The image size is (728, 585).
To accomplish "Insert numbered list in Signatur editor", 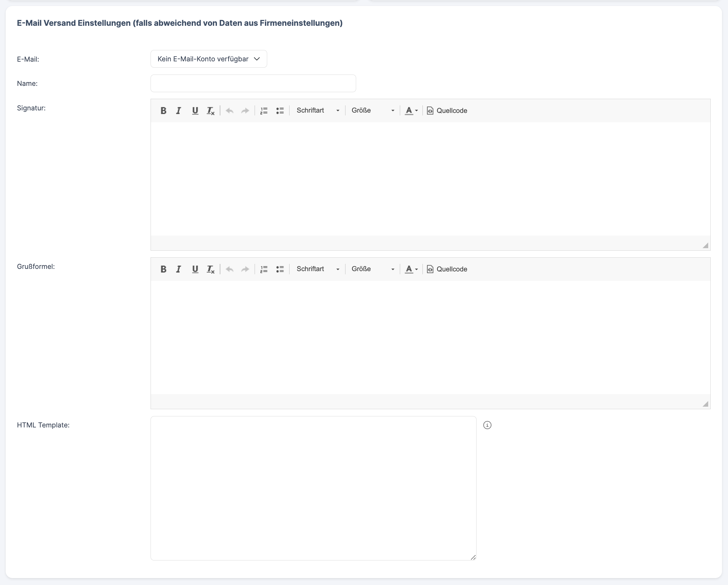I will [x=264, y=110].
